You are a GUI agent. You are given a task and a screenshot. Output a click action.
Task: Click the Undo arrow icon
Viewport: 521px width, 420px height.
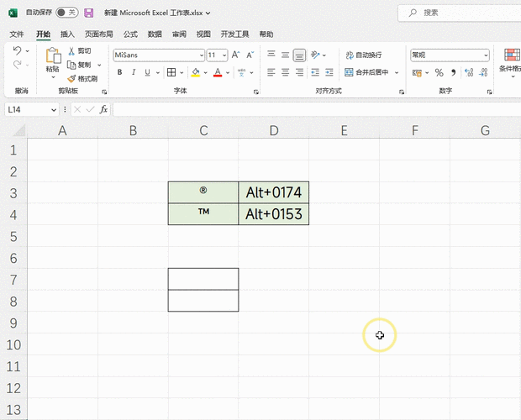pyautogui.click(x=18, y=50)
